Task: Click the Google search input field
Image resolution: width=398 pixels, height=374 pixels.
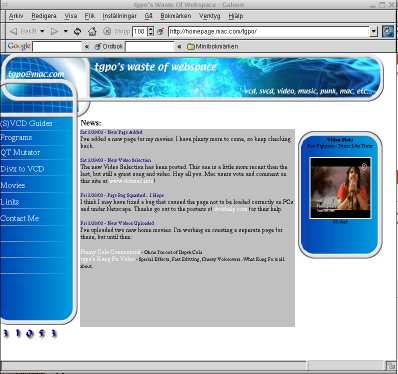Action: [57, 47]
